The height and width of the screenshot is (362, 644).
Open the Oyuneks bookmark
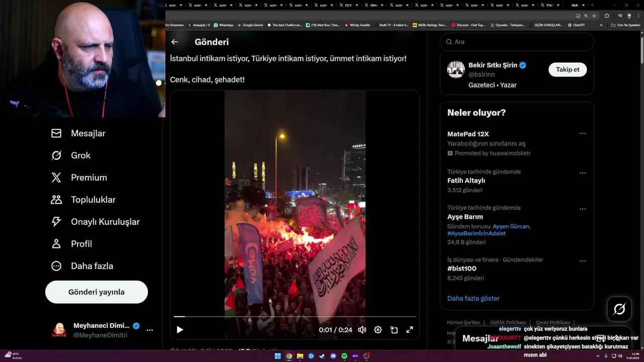[508, 25]
